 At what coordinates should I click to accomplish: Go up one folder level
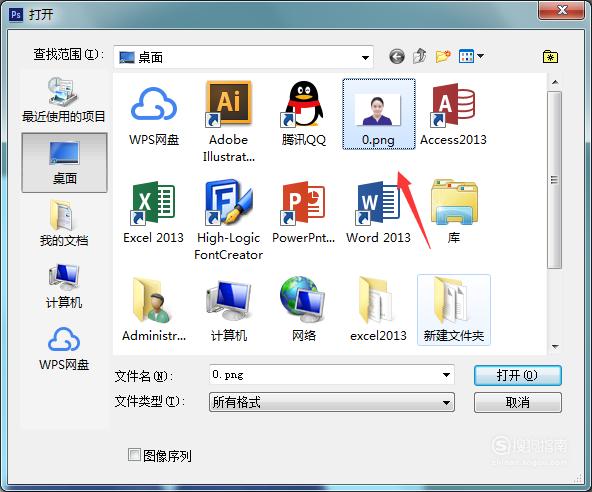(419, 56)
